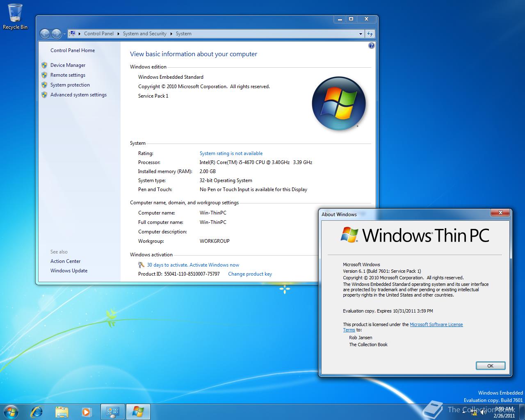525x420 pixels.
Task: Switch to the Control Panel System taskbar button
Action: tap(113, 412)
